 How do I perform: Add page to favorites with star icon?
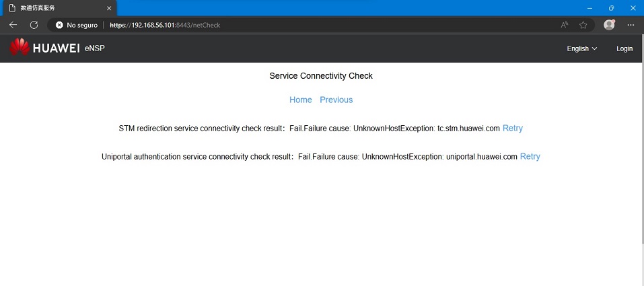point(583,25)
